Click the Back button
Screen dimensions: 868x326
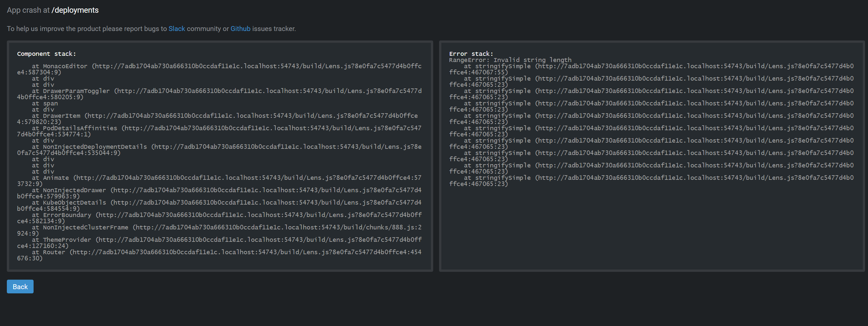(20, 287)
